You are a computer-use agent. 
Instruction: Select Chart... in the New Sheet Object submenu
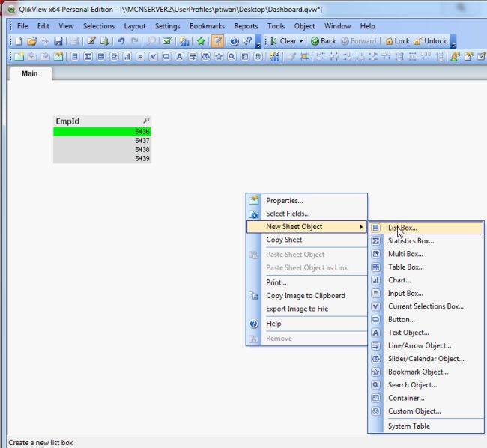[399, 280]
